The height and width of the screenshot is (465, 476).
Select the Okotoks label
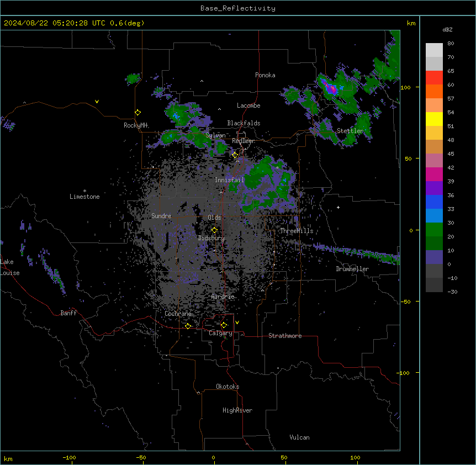pos(228,387)
